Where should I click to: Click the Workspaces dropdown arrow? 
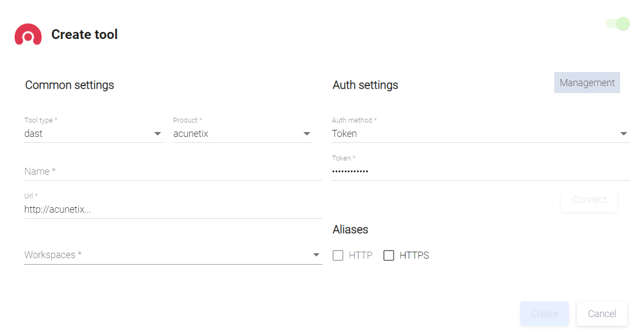point(316,255)
